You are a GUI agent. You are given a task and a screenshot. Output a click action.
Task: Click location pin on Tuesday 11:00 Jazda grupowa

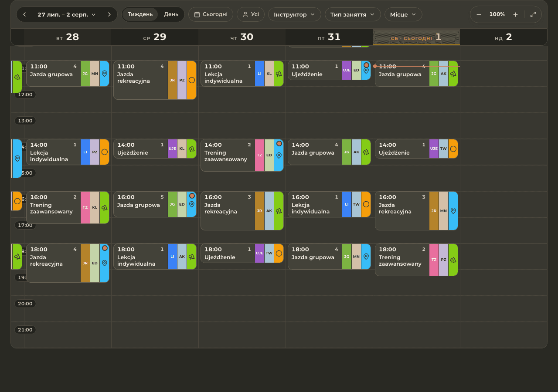point(105,74)
